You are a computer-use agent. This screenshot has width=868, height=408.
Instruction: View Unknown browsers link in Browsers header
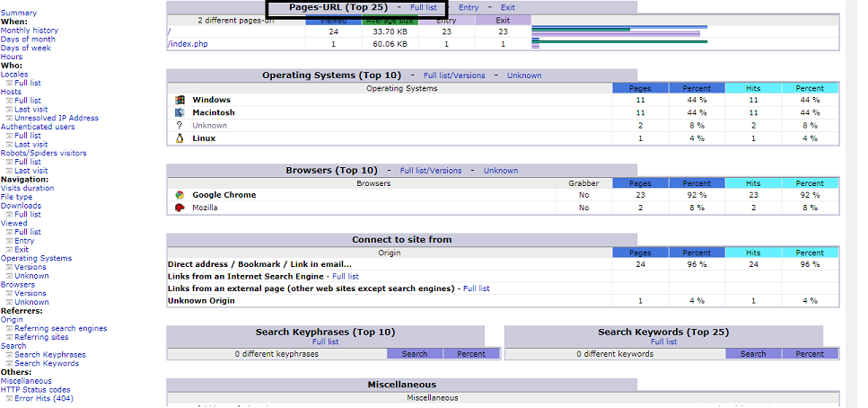500,171
